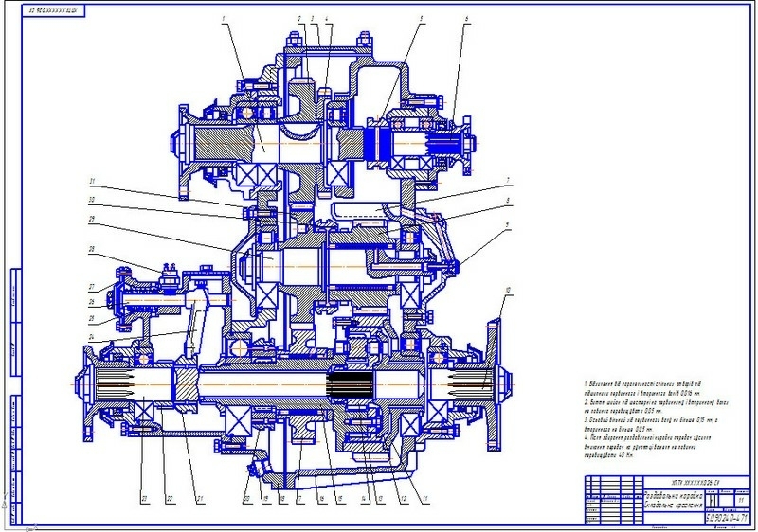The width and height of the screenshot is (758, 532).
Task: Select callout label 10 on right
Action: click(509, 288)
